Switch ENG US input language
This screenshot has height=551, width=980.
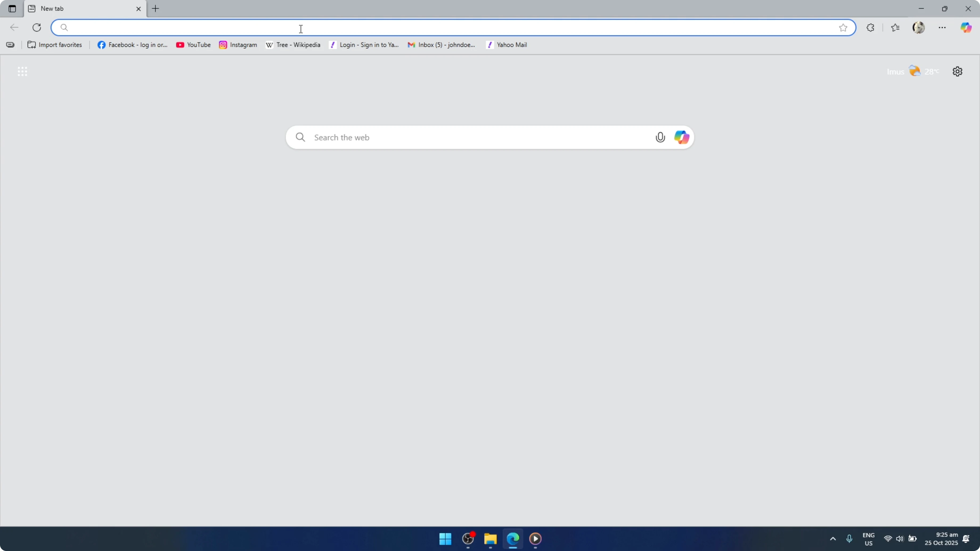868,539
